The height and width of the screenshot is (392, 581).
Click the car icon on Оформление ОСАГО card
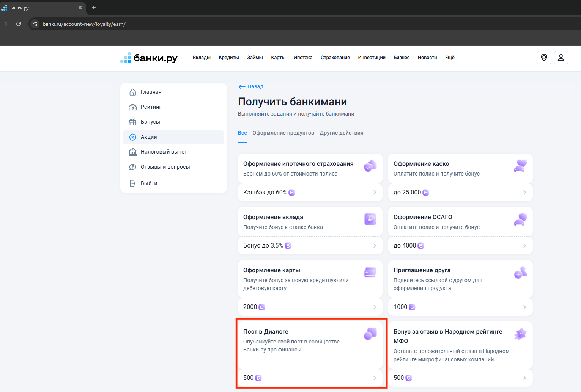point(520,219)
